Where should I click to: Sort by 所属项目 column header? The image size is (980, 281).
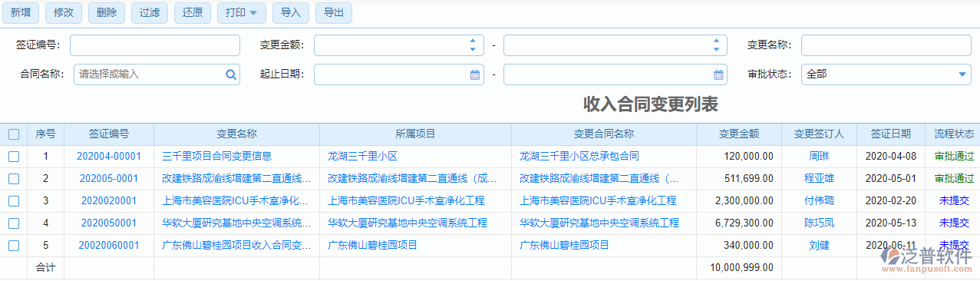click(416, 134)
